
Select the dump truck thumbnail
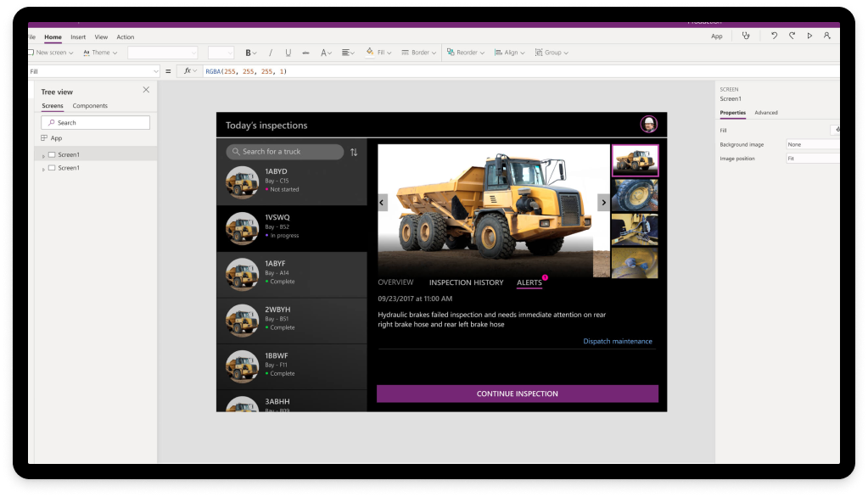635,160
